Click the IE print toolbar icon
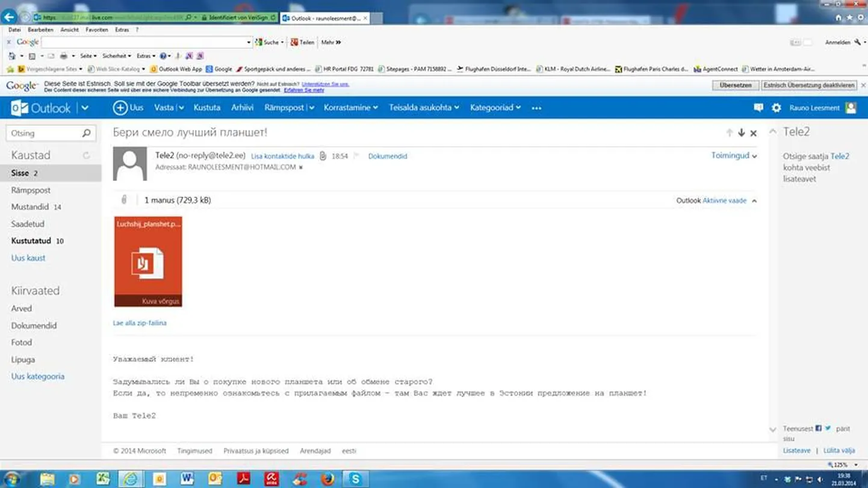 (64, 56)
